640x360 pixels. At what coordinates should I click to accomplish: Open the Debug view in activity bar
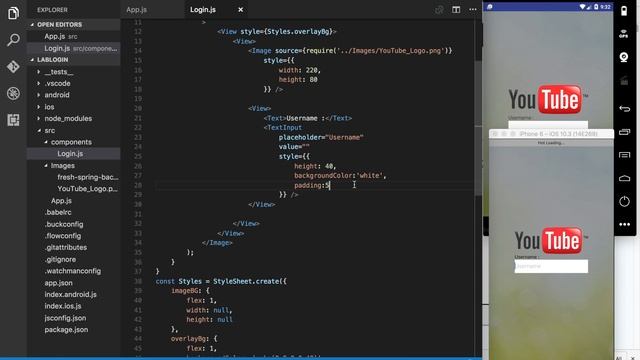pyautogui.click(x=13, y=93)
